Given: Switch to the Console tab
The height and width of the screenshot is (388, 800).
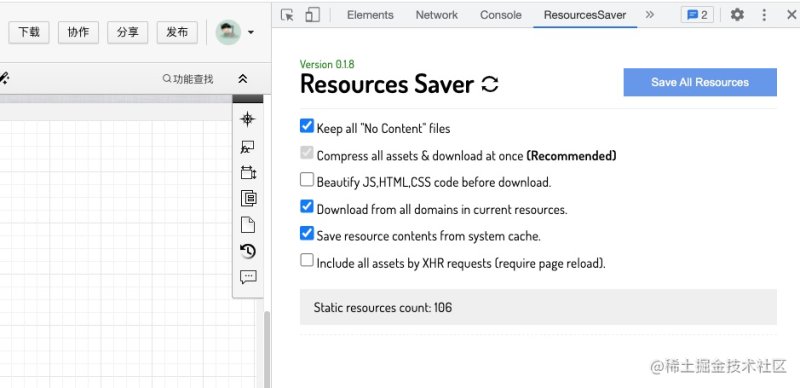Looking at the screenshot, I should coord(501,15).
